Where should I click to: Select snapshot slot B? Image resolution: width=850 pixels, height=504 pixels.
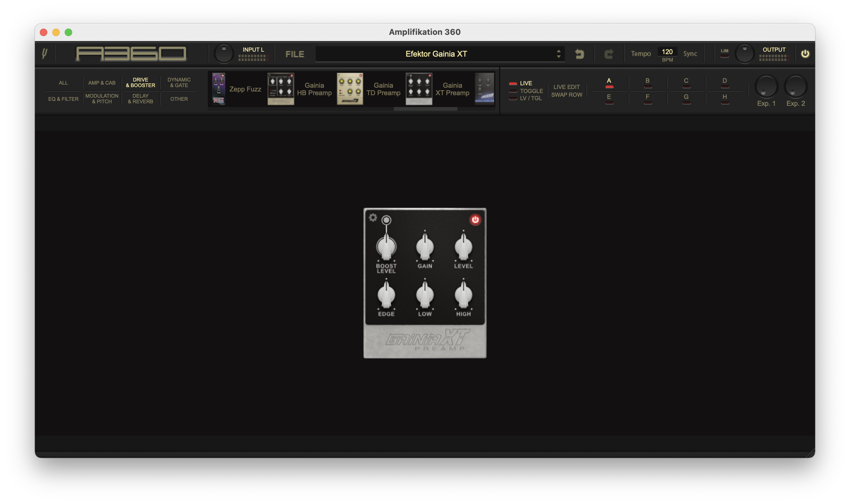click(647, 82)
